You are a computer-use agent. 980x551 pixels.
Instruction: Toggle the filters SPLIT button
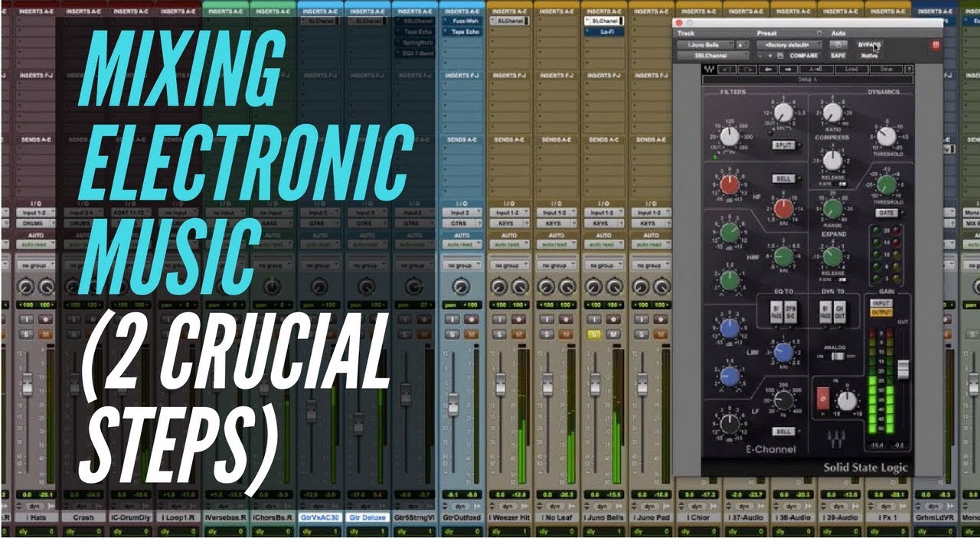click(x=782, y=144)
